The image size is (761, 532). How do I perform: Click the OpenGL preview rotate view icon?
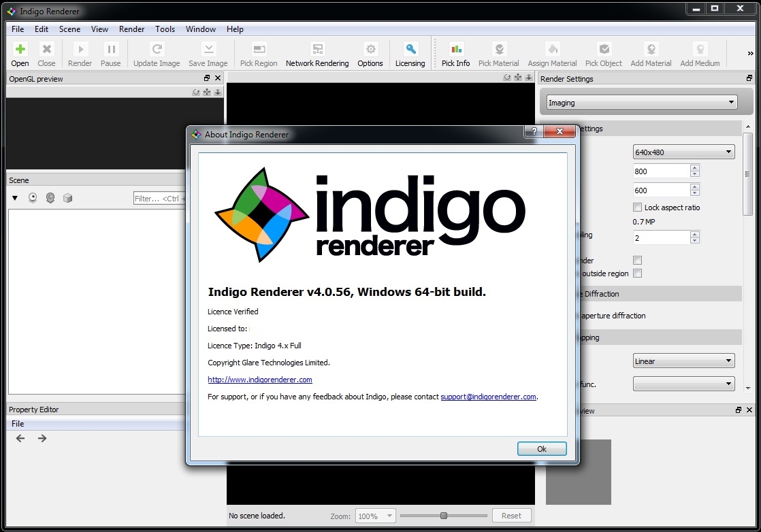196,92
